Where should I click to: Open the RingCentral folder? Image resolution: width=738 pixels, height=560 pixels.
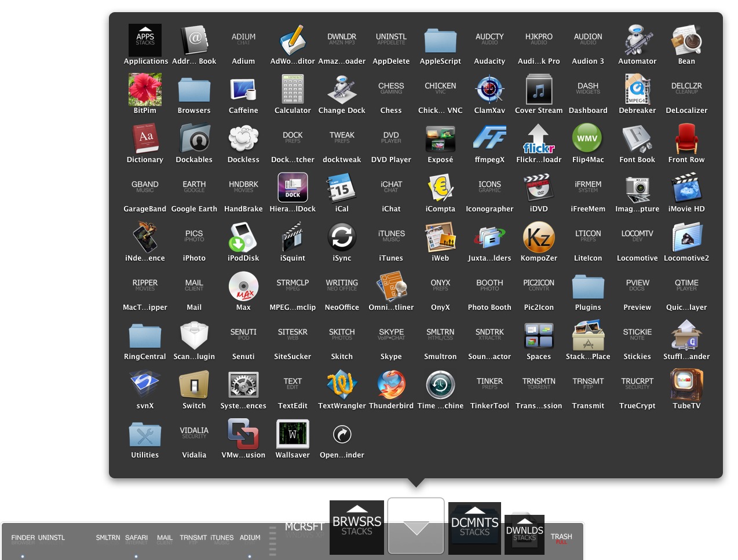click(145, 335)
